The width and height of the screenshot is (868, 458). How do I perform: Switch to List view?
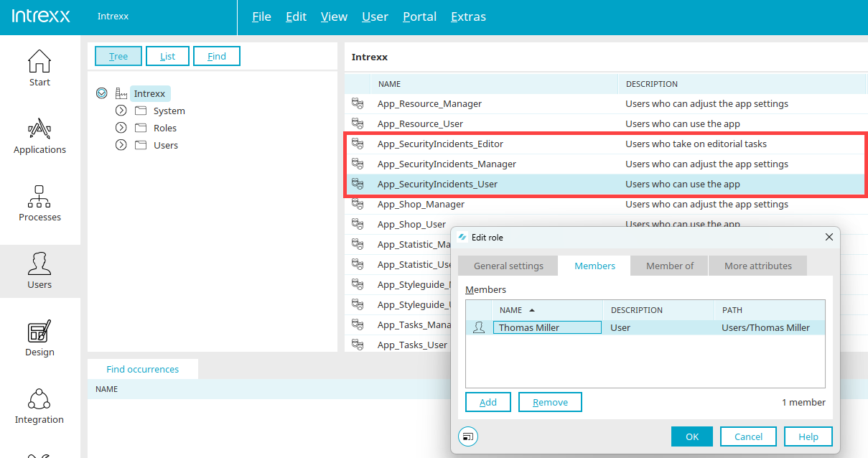click(x=167, y=56)
